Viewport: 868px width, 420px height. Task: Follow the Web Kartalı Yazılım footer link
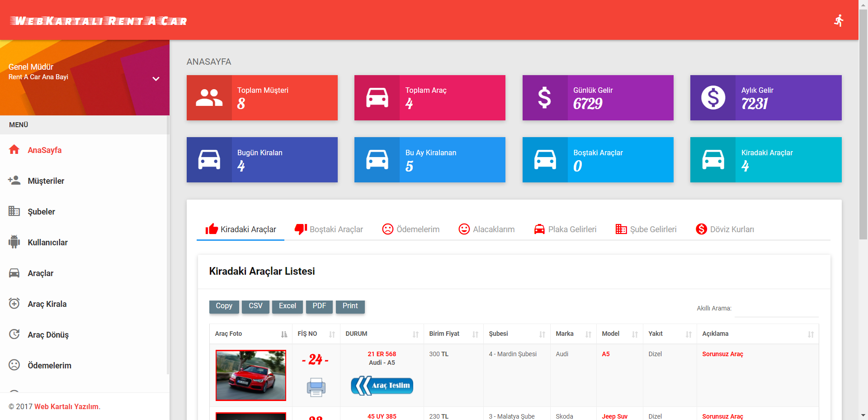(x=66, y=406)
